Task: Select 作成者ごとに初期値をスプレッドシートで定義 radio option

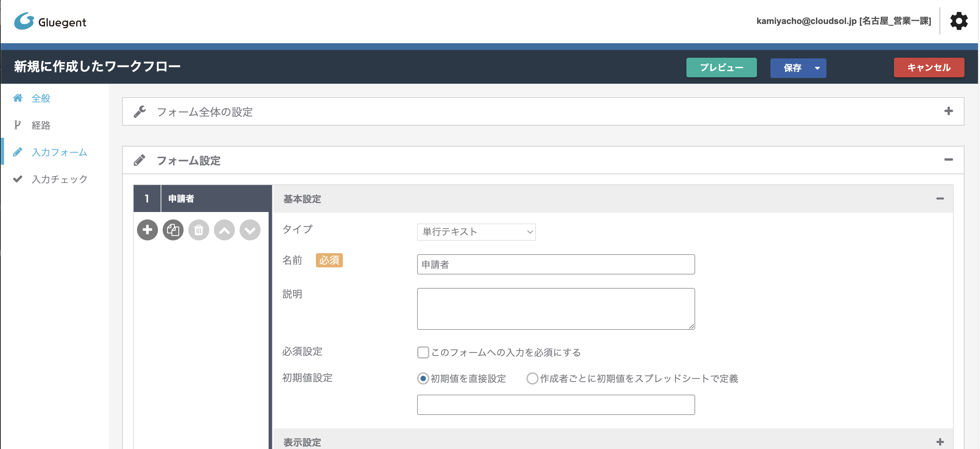Action: click(x=532, y=378)
